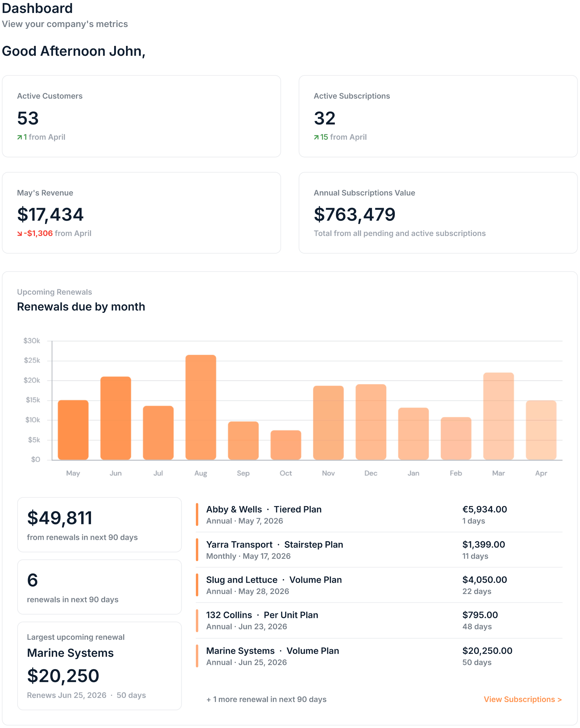
Task: Select the Jul bar in renewals chart
Action: (158, 433)
